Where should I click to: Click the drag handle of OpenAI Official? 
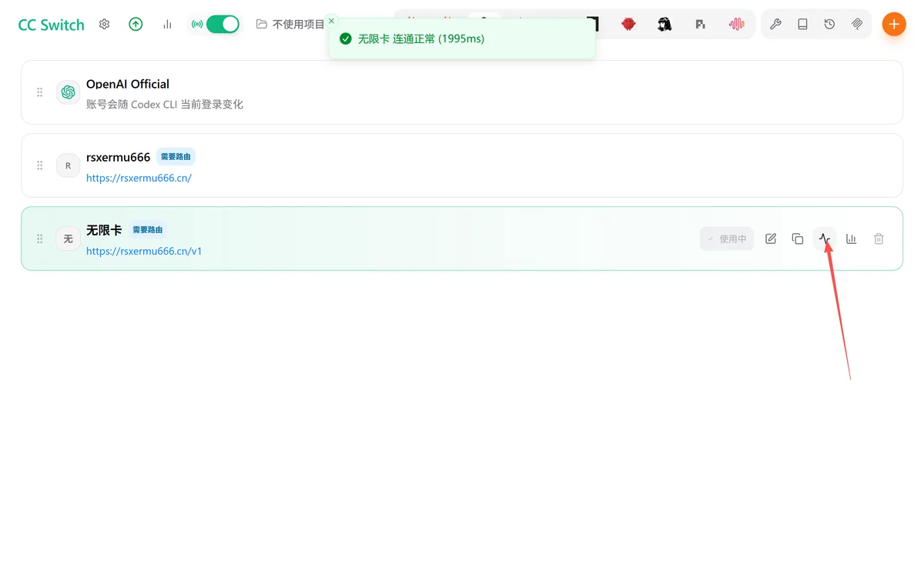pyautogui.click(x=40, y=92)
